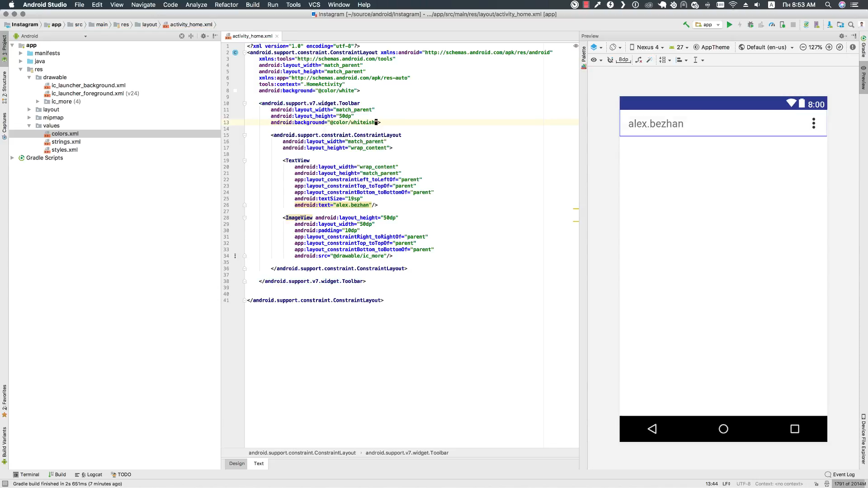Click Attach debugger to Android process icon

pyautogui.click(x=782, y=25)
